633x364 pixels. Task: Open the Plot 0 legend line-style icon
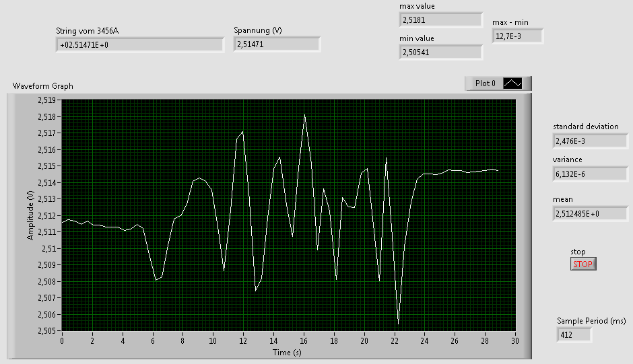click(512, 83)
